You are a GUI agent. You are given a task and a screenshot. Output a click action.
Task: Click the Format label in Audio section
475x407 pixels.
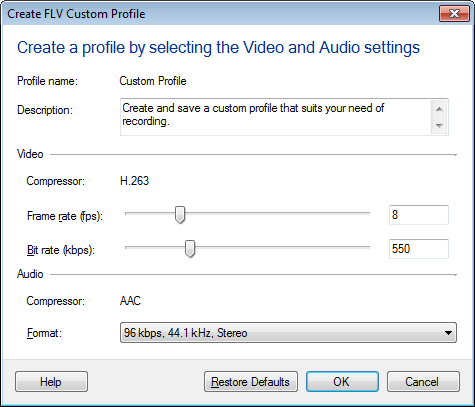pyautogui.click(x=44, y=333)
